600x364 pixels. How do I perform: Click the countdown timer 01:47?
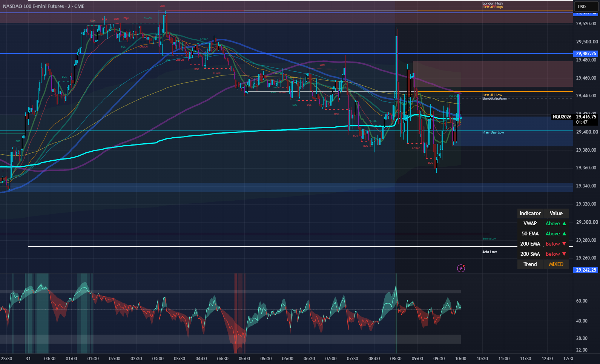[x=582, y=122]
